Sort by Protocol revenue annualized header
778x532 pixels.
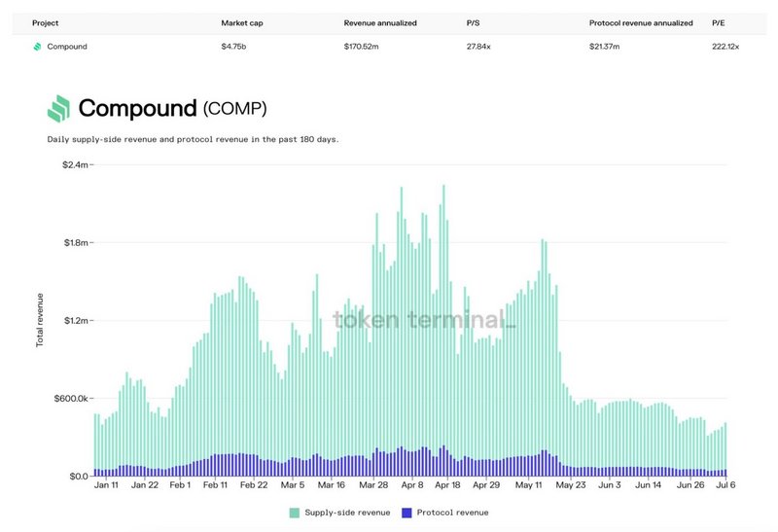[641, 22]
